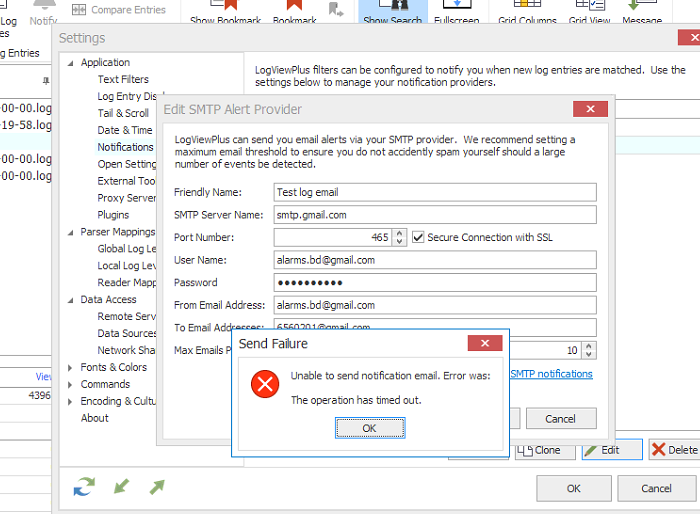
Task: Close the Edit SMTP Alert Provider dialog
Action: (x=590, y=109)
